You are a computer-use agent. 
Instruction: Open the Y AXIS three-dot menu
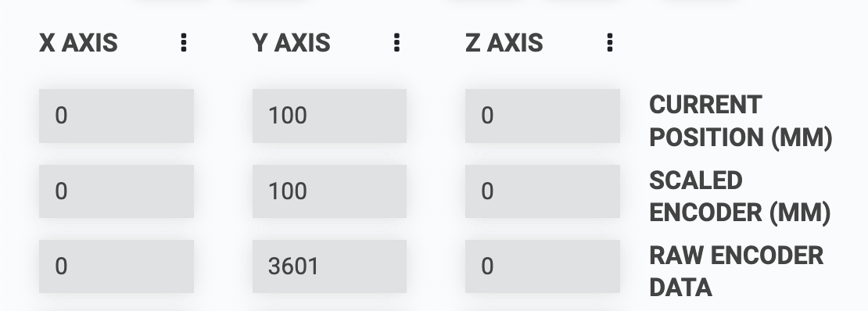coord(396,43)
